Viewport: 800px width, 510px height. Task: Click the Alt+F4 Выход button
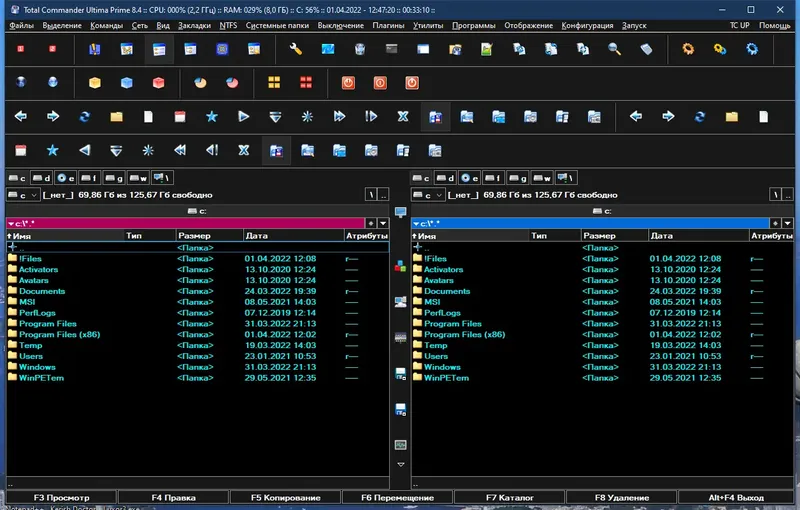736,497
